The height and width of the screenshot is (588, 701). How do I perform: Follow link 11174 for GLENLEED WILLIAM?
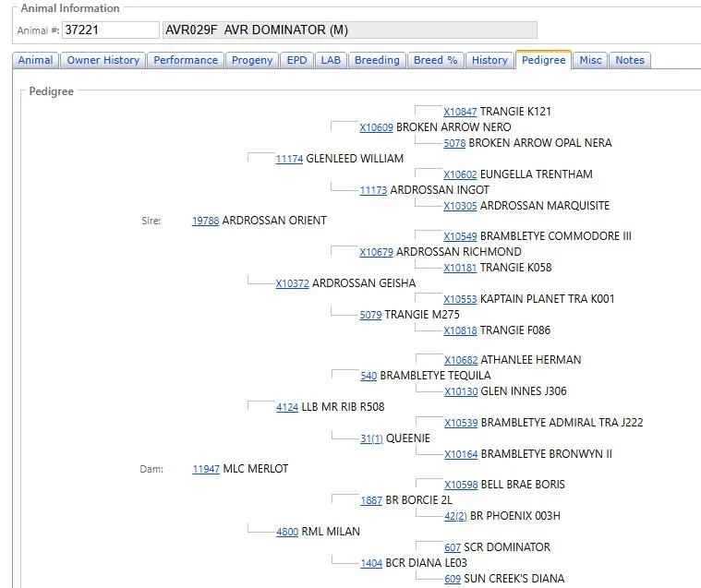click(x=289, y=159)
